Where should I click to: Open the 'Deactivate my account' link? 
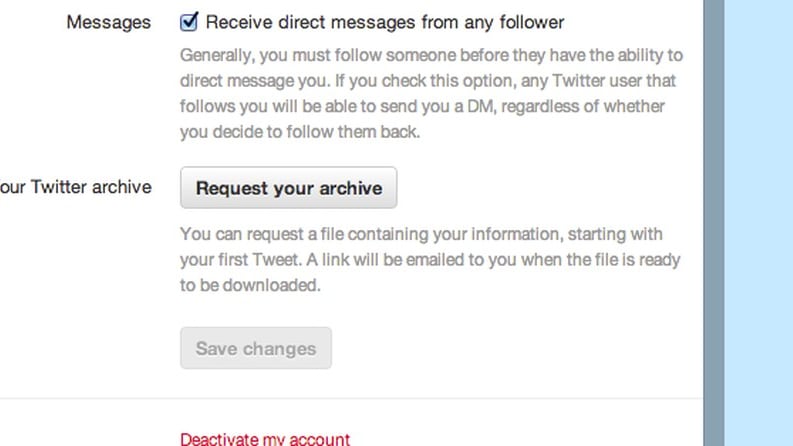coord(265,438)
